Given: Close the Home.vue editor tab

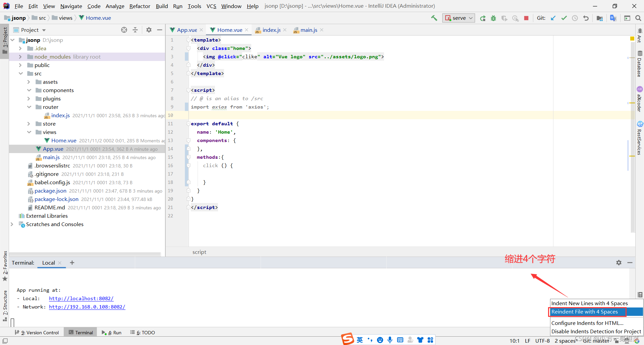Looking at the screenshot, I should pos(247,30).
